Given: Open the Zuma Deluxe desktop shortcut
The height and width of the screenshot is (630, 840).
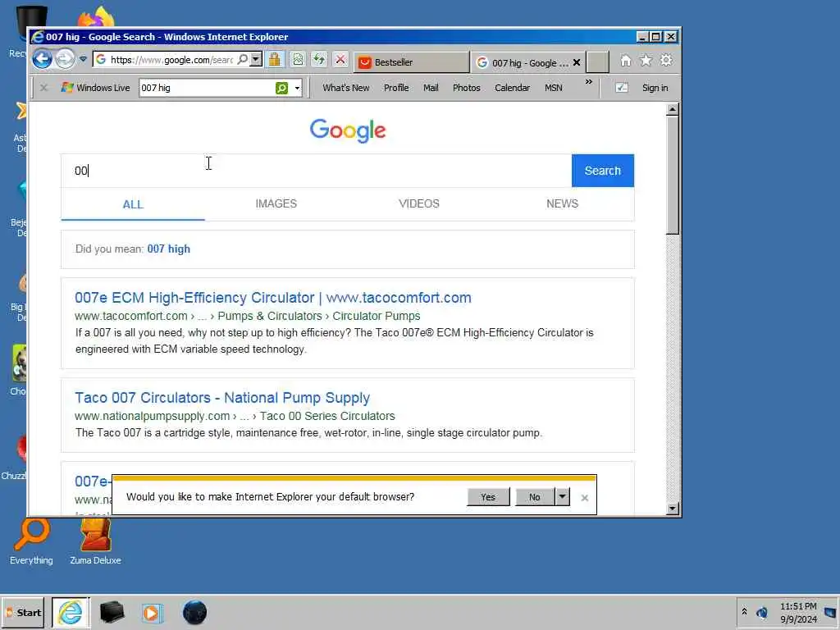Looking at the screenshot, I should [x=95, y=541].
